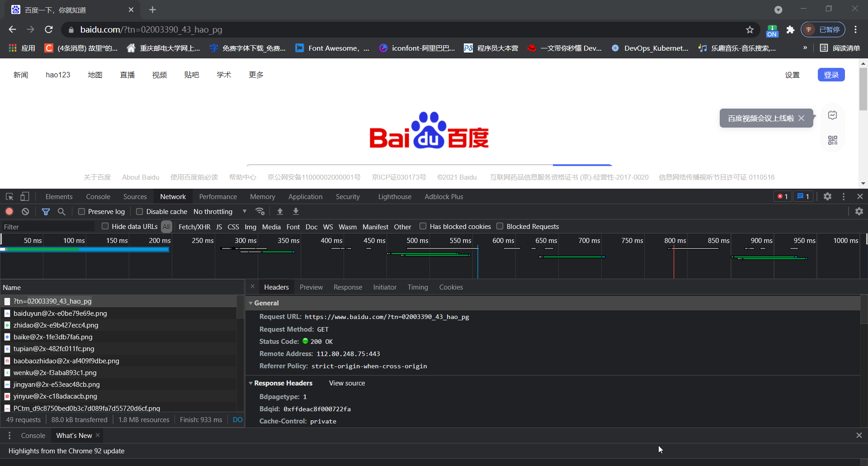Viewport: 868px width, 466px height.
Task: Select the All filter type
Action: click(x=166, y=227)
